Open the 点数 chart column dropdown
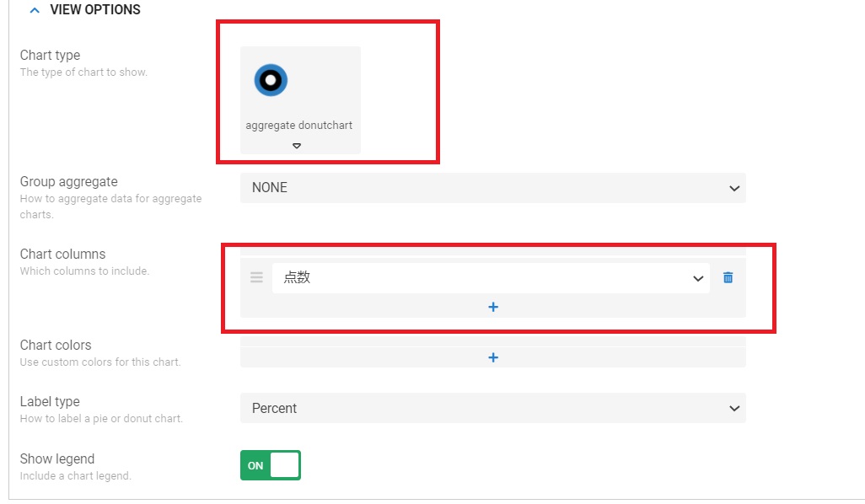865x504 pixels. (x=491, y=278)
